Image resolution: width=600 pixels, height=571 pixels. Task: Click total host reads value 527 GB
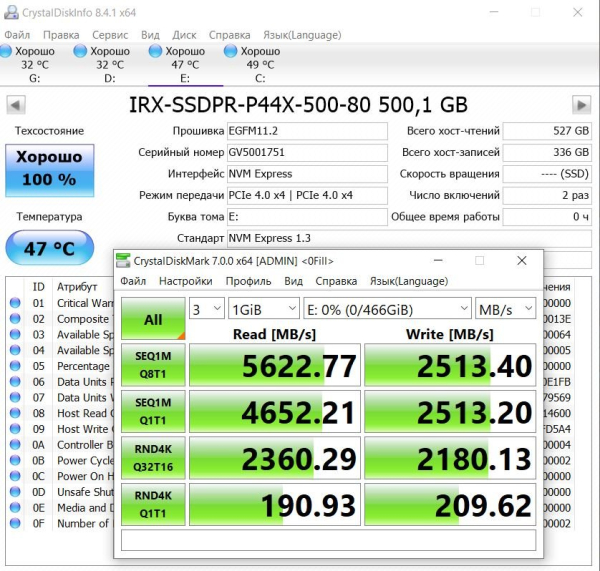point(547,131)
